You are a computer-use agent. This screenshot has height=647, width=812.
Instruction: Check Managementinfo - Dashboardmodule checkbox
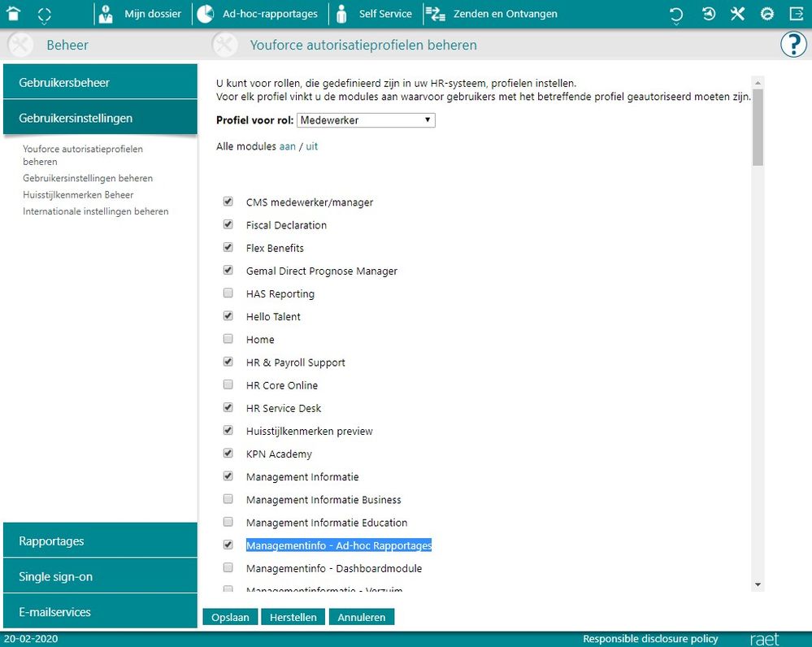tap(228, 567)
